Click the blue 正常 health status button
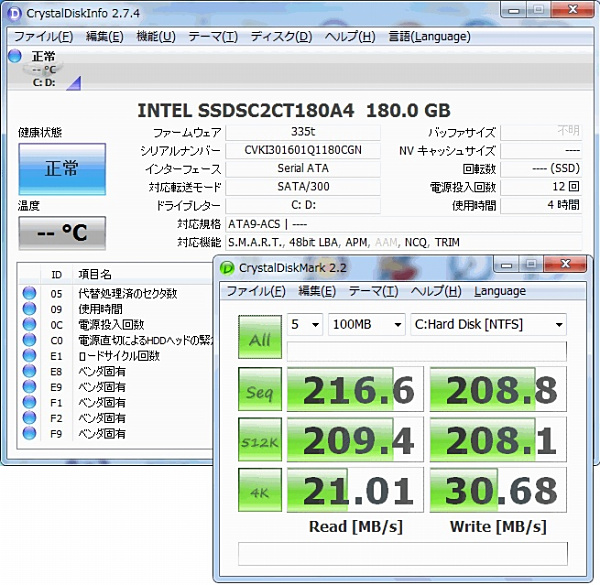 tap(62, 169)
